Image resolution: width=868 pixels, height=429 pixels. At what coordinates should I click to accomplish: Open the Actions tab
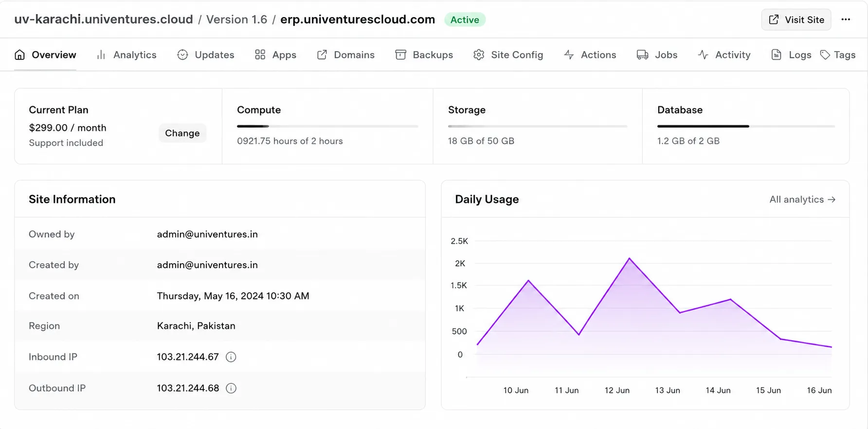[590, 55]
